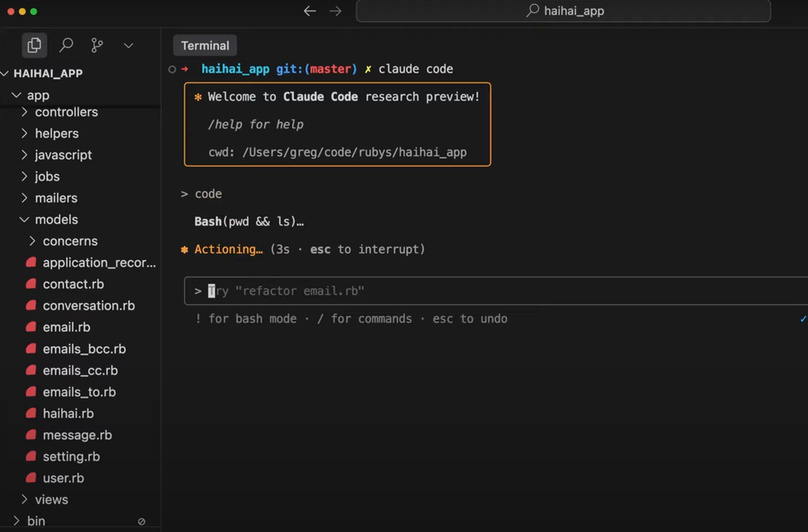
Task: Expand the views folder
Action: 51,499
